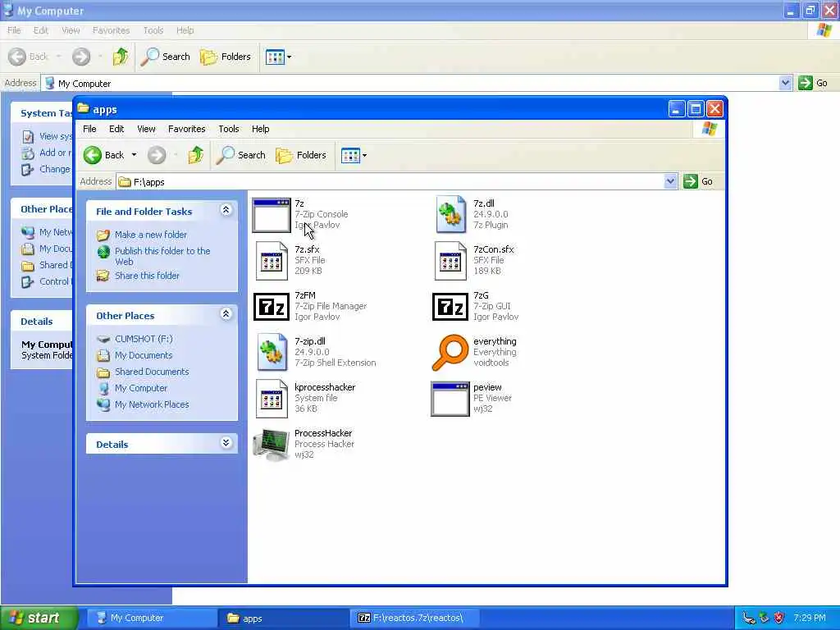The width and height of the screenshot is (840, 630).
Task: Open My Documents link in apps window
Action: click(x=144, y=355)
